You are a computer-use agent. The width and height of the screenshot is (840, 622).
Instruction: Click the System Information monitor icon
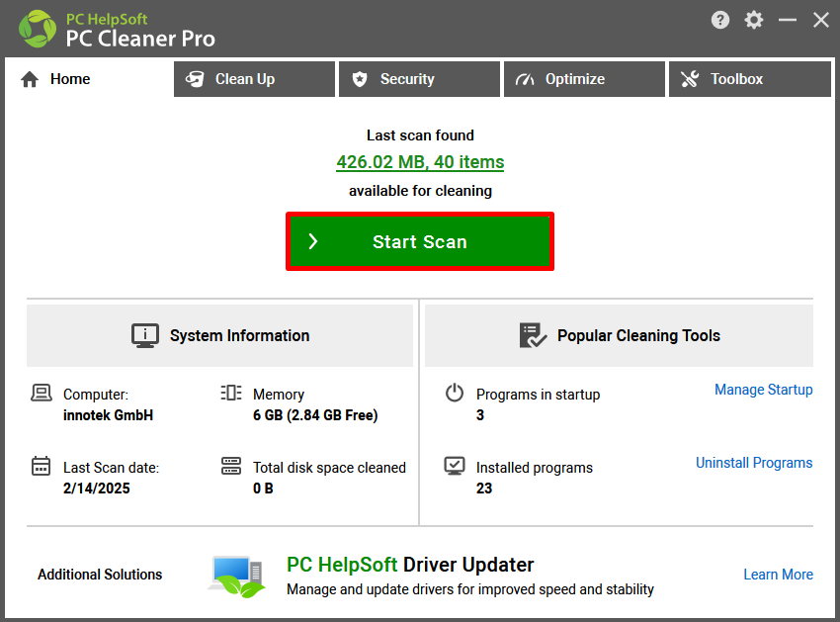(x=145, y=335)
